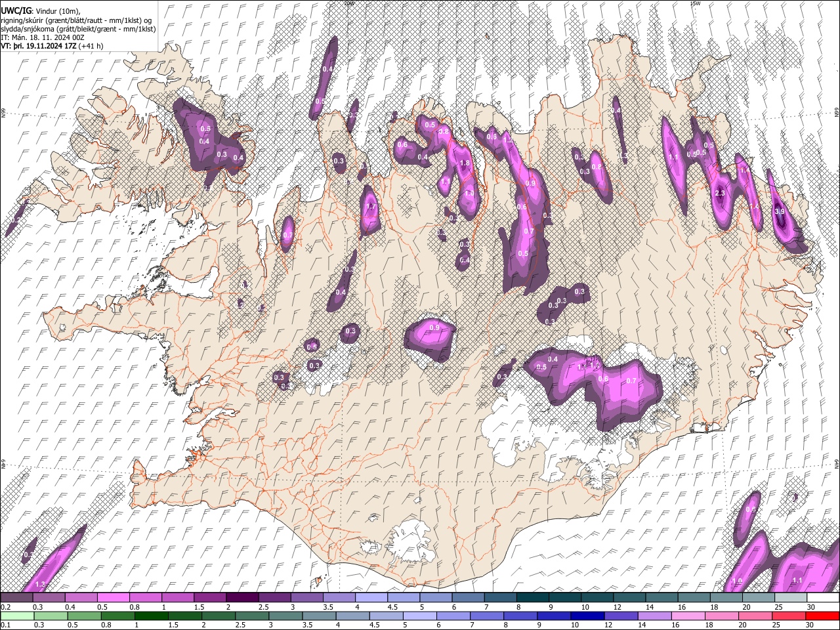Click the lower legend swatch between 20 and 25

click(757, 616)
